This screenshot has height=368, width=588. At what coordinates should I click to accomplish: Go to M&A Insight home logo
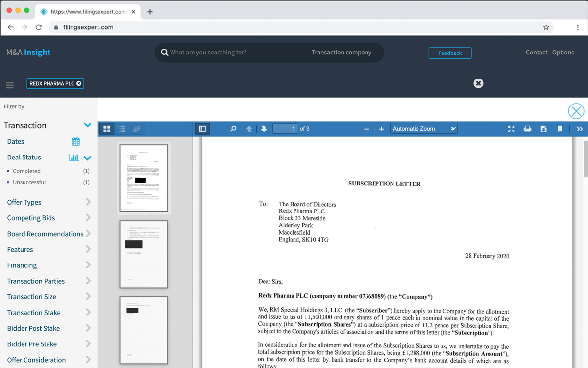(28, 53)
